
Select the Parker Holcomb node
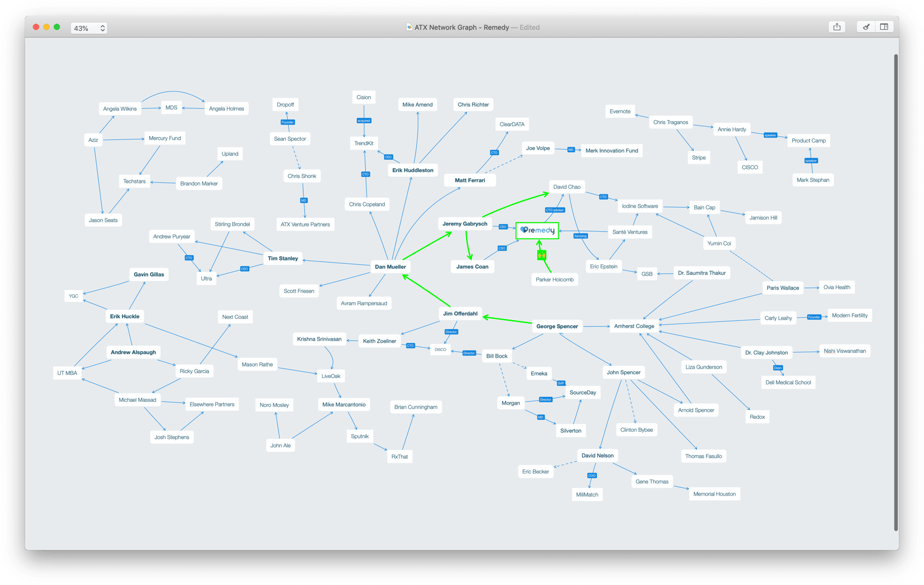[x=555, y=280]
